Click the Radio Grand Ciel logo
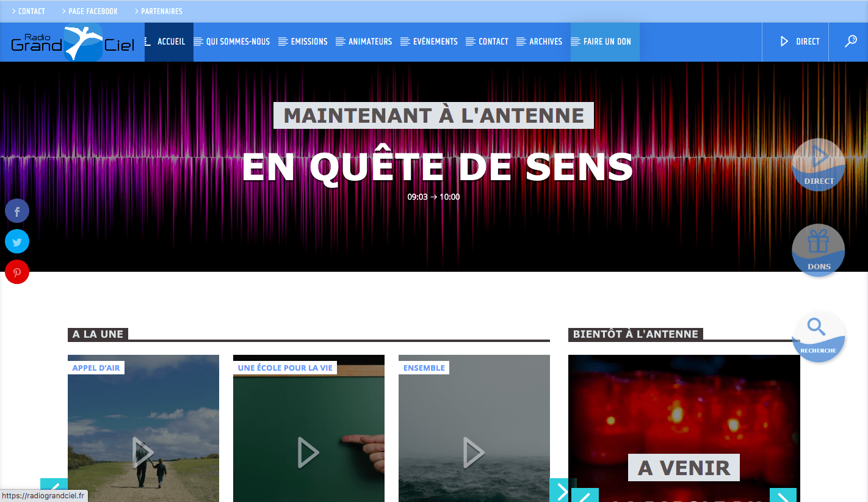868x502 pixels. click(x=73, y=42)
